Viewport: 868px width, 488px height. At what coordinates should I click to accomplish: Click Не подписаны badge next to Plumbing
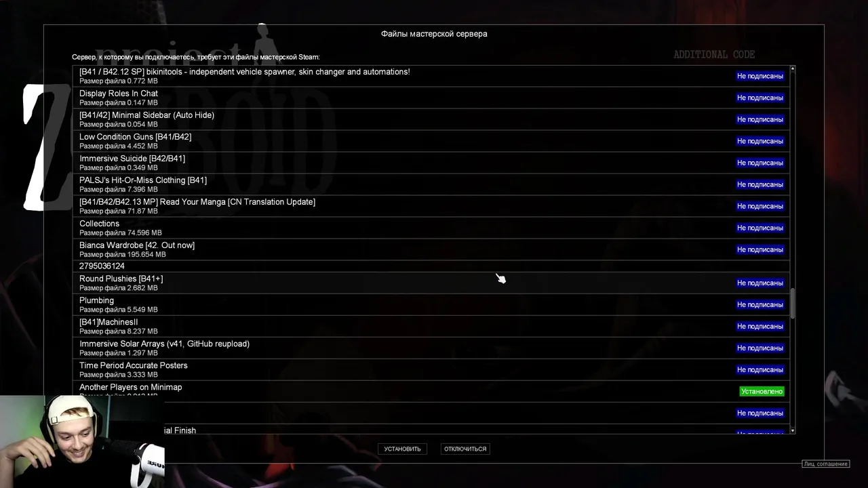point(760,304)
